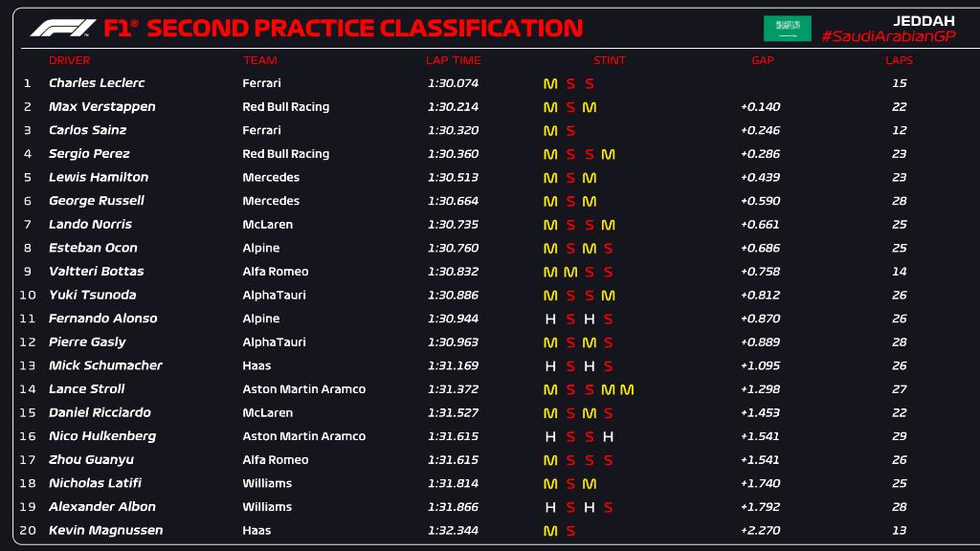Click the GAP column header

(763, 60)
